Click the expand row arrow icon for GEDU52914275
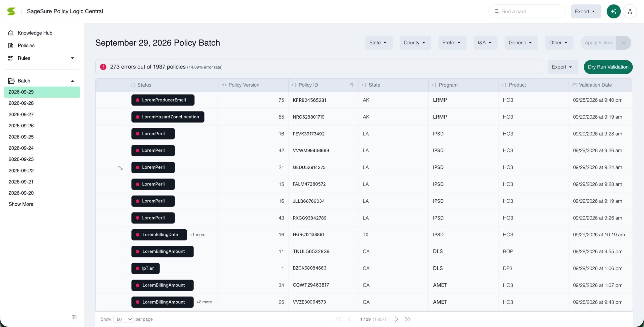The width and height of the screenshot is (644, 327). tap(120, 167)
